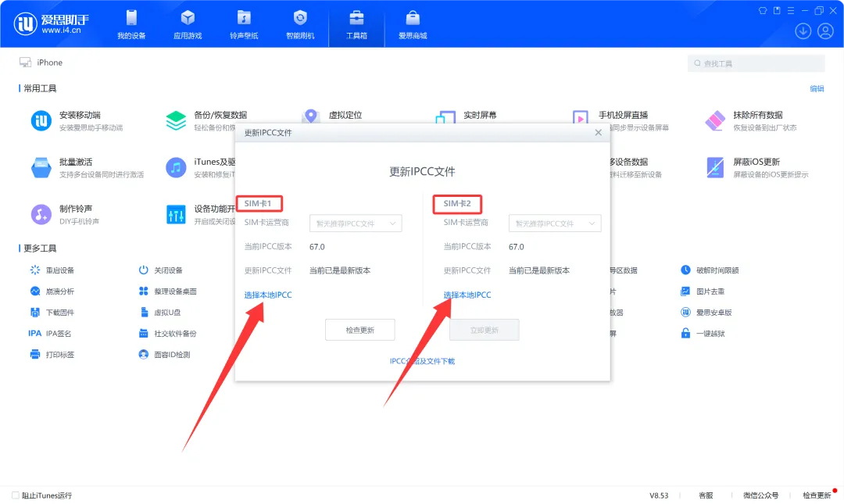This screenshot has width=844, height=504.
Task: Open the 爱思商城 tab
Action: click(413, 24)
